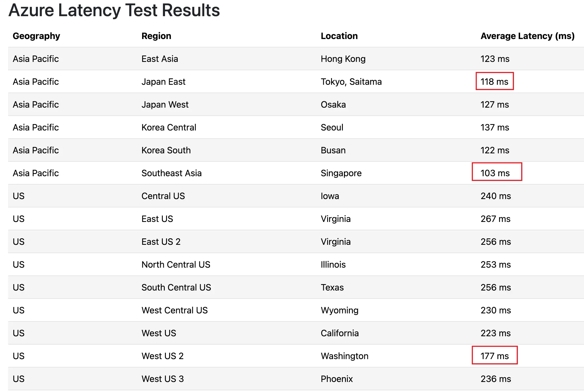This screenshot has width=584, height=392.
Task: Select the highlighted 118 ms latency value
Action: (494, 81)
